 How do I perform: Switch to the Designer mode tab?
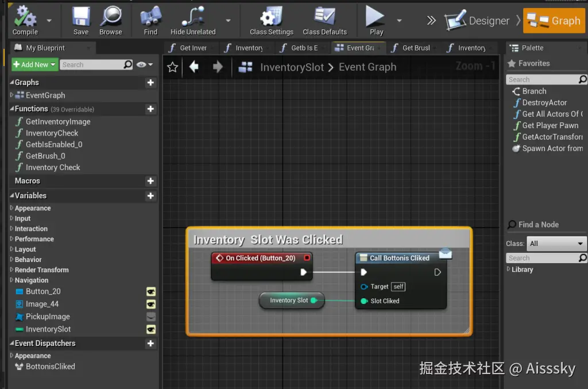pyautogui.click(x=478, y=21)
